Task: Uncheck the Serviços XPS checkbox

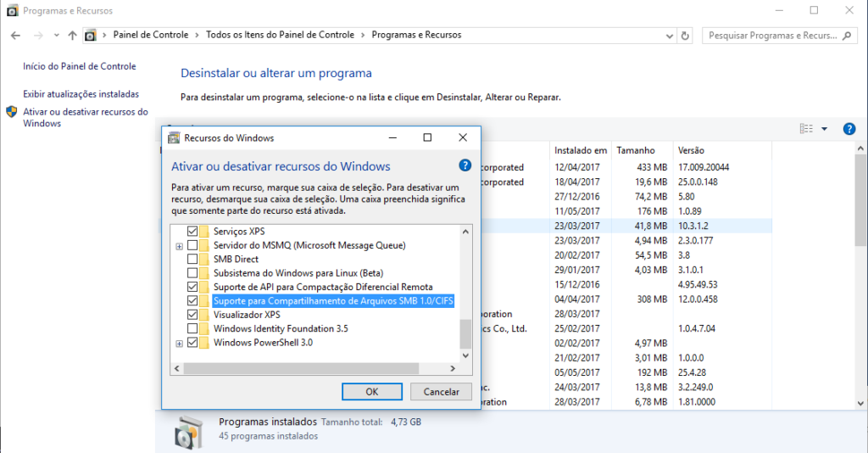Action: (192, 232)
